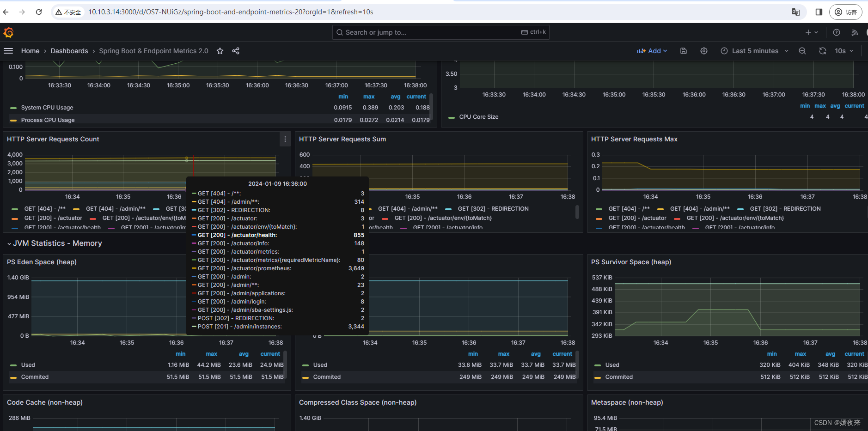Screen dimensions: 868x431
Task: Toggle browser side panel icon
Action: [819, 12]
